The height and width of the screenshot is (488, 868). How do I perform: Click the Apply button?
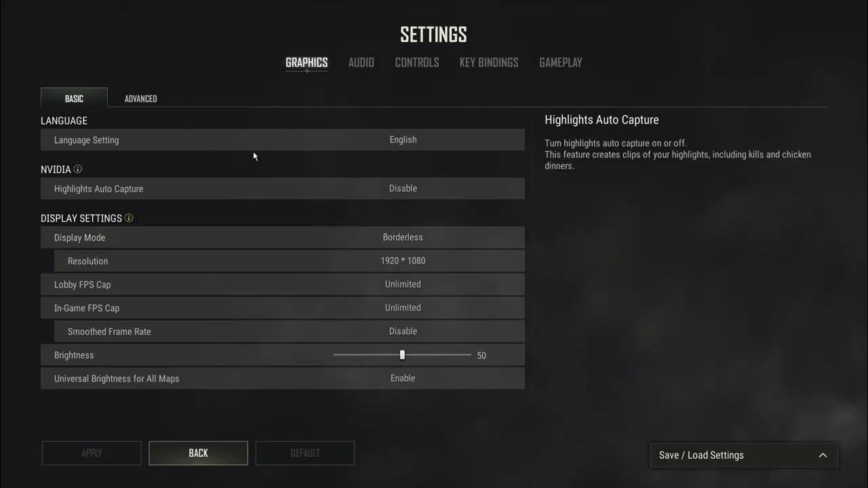pyautogui.click(x=92, y=453)
